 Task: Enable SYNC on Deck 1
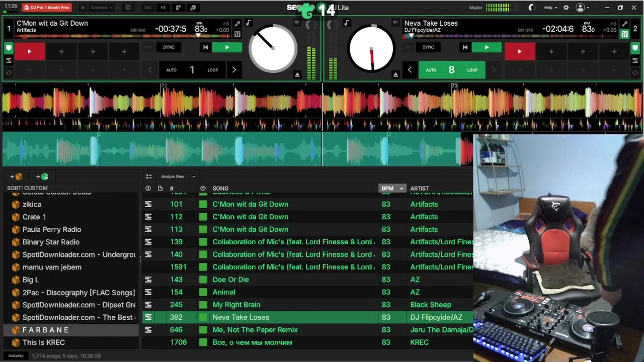pos(169,47)
